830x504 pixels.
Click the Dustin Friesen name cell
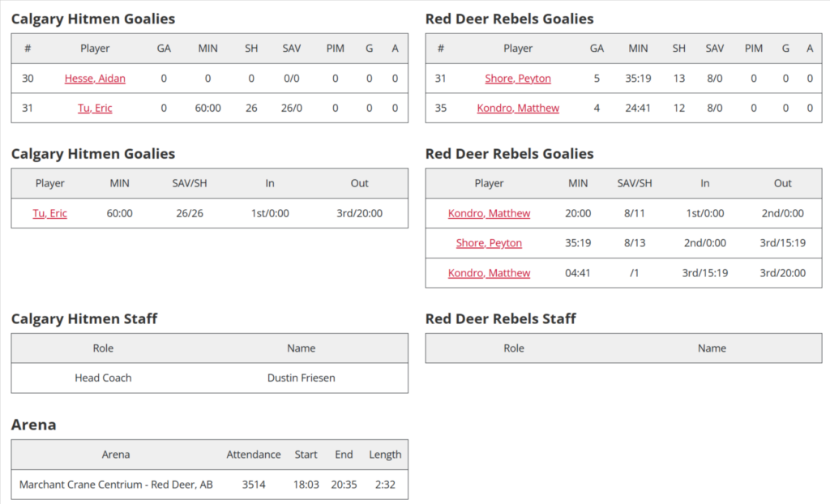[x=301, y=378]
